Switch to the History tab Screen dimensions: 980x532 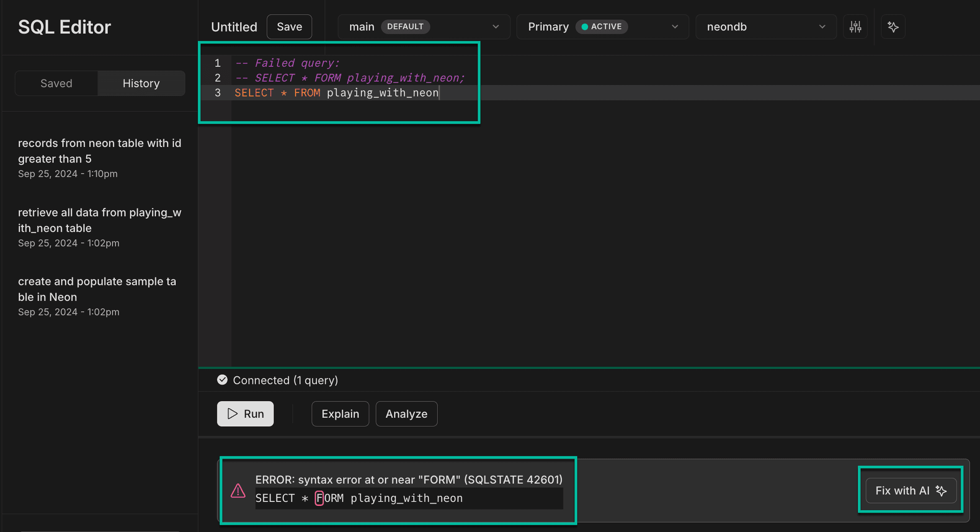pos(141,83)
